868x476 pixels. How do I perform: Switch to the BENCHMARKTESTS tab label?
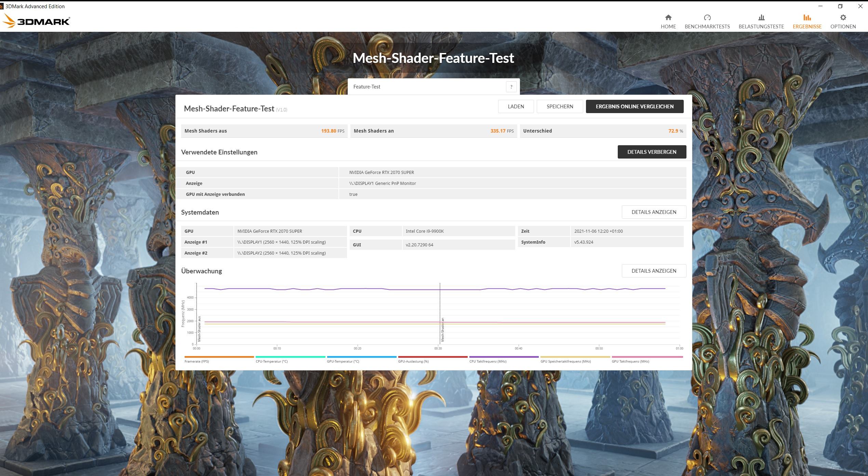pyautogui.click(x=707, y=27)
